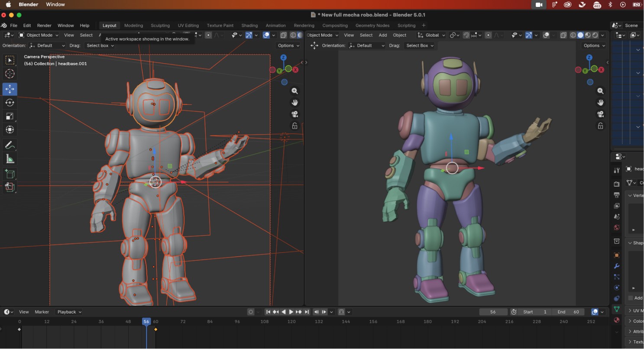The height and width of the screenshot is (349, 644).
Task: Click the hand pan icon in left viewport
Action: click(295, 103)
